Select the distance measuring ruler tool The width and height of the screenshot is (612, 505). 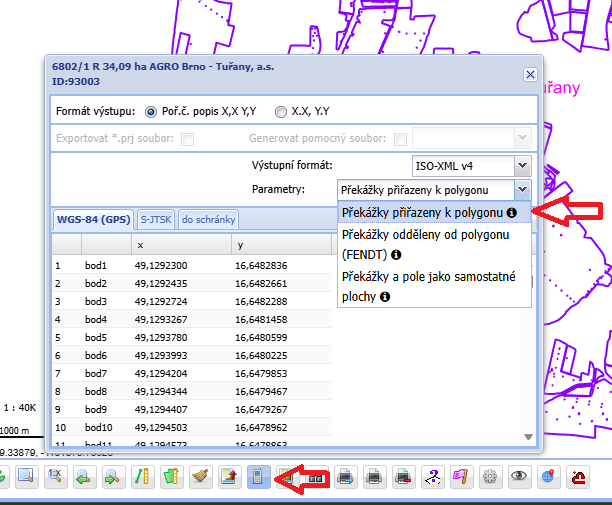[142, 477]
